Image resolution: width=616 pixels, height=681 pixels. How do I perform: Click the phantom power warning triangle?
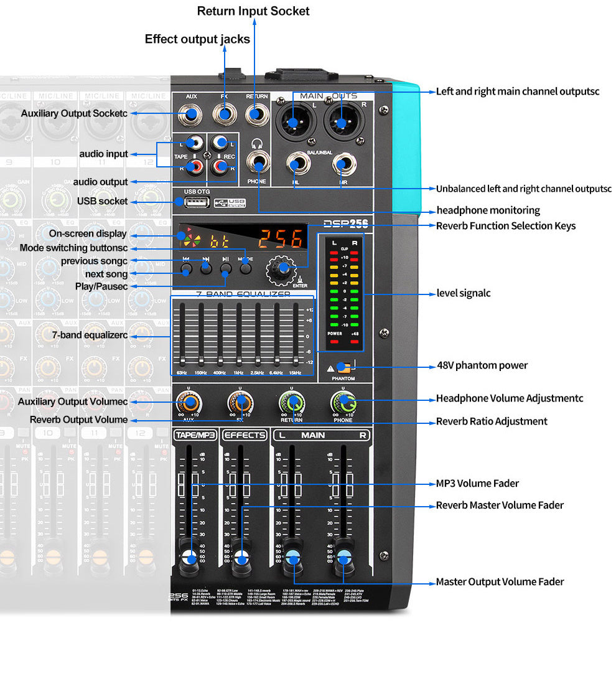pyautogui.click(x=330, y=369)
